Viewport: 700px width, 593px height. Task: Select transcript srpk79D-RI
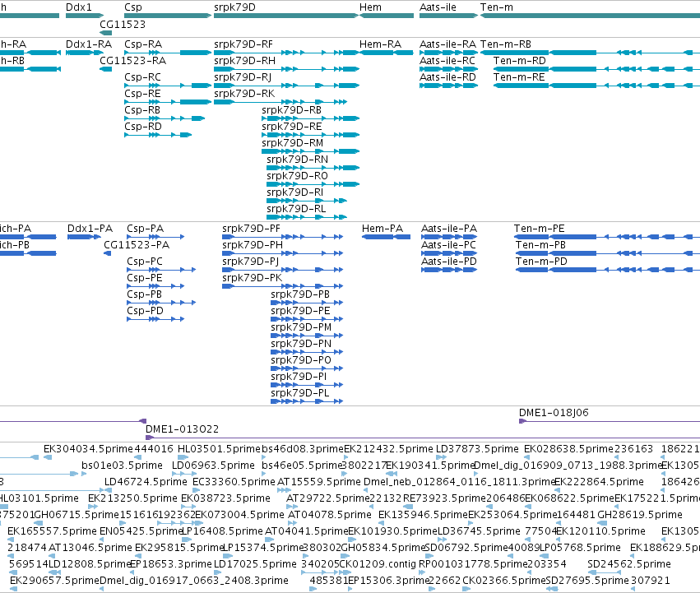coord(307,201)
